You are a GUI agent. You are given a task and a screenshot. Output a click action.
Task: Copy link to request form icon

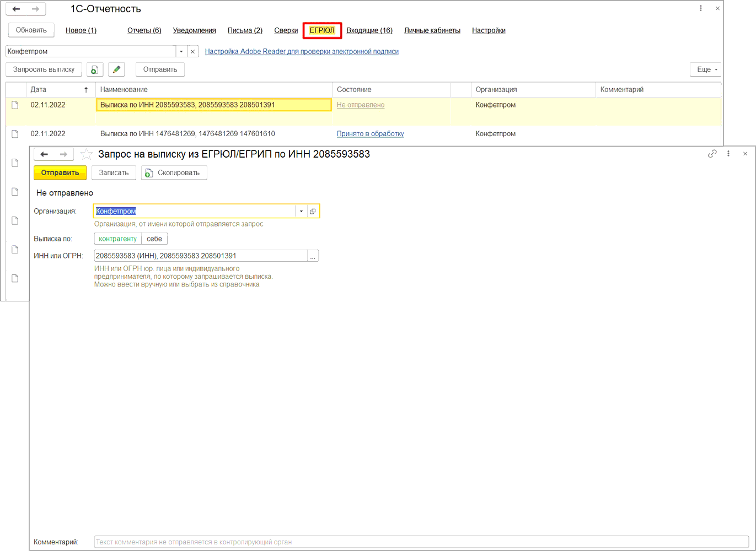[712, 154]
